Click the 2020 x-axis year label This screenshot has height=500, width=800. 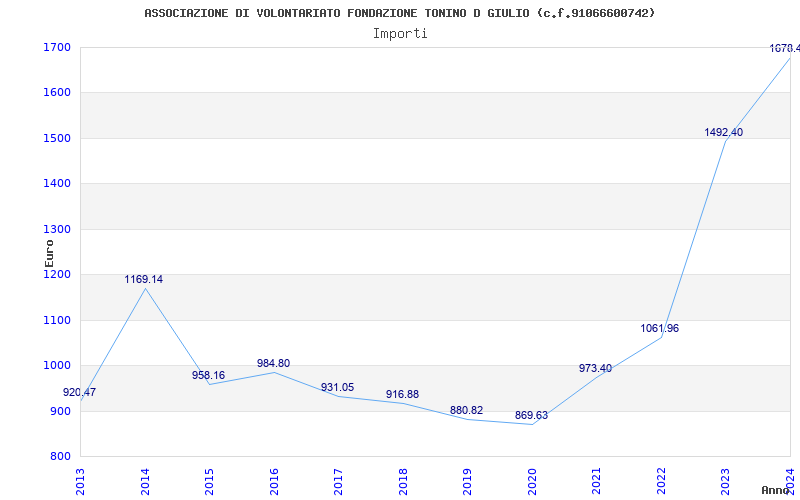(x=532, y=481)
